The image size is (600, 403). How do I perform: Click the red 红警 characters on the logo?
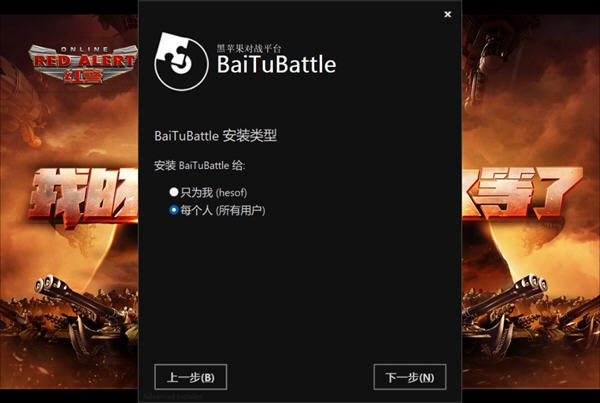[x=83, y=75]
